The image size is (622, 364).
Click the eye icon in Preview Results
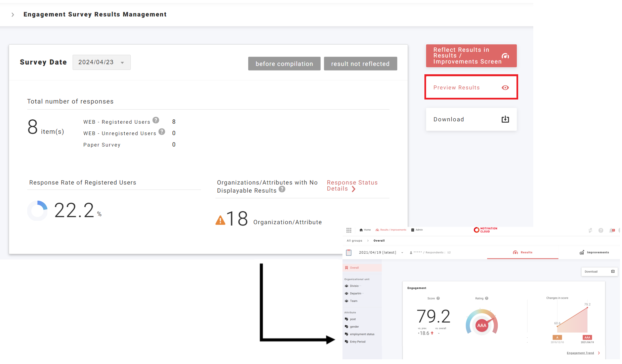tap(505, 88)
